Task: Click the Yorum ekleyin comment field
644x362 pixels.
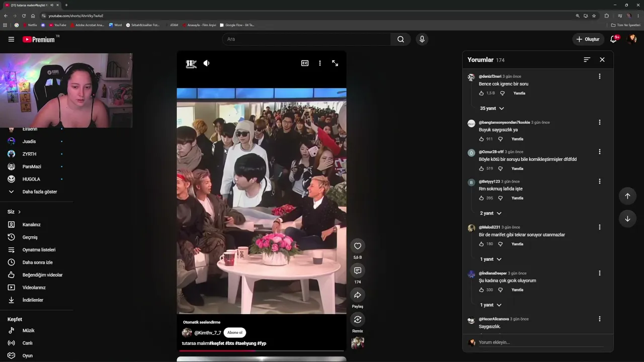Action: click(x=541, y=342)
